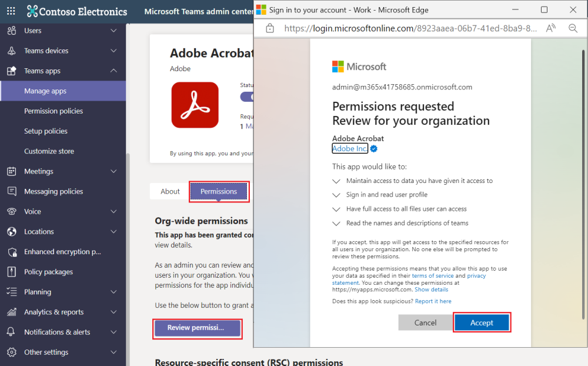This screenshot has height=366, width=588.
Task: Click the zoom magnifier icon in address bar
Action: point(573,28)
